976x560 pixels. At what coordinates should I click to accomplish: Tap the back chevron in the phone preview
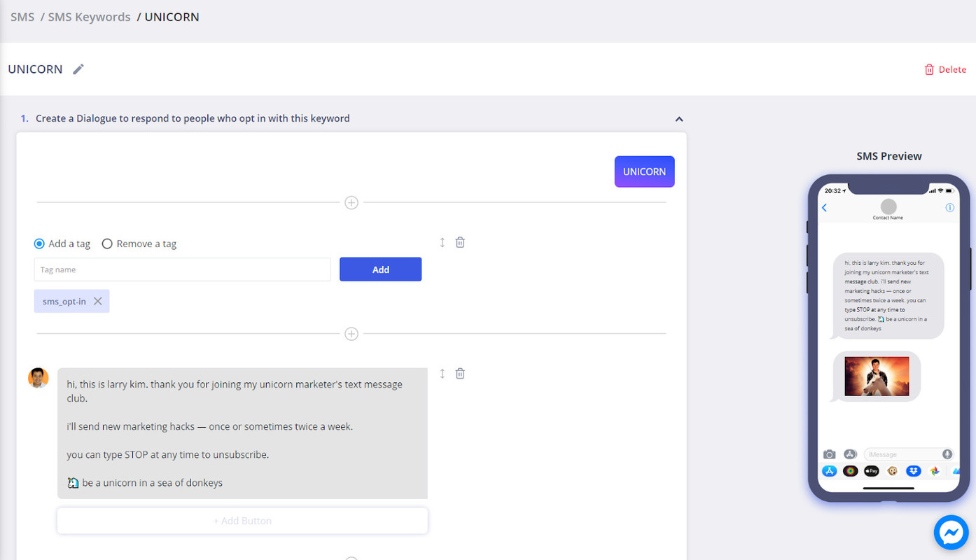(824, 207)
